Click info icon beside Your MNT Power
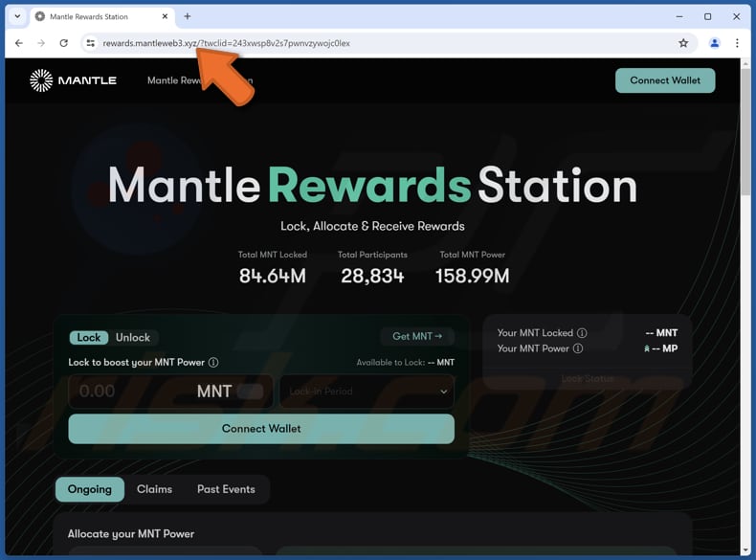The image size is (756, 560). coord(578,348)
